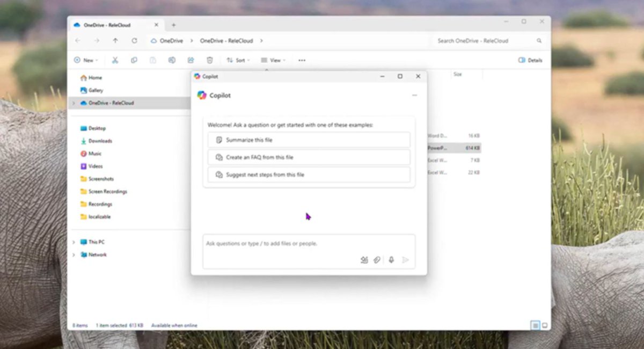This screenshot has width=644, height=349.
Task: Click the Rename icon in the Explorer toolbar
Action: pos(172,60)
